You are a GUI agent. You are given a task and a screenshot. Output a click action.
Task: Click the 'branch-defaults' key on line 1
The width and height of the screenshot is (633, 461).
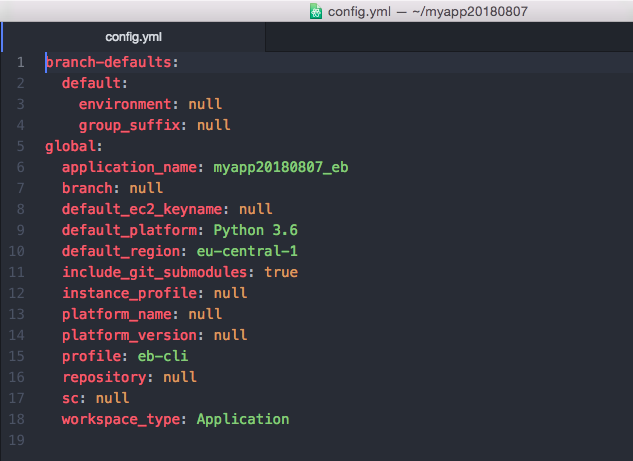pyautogui.click(x=109, y=62)
